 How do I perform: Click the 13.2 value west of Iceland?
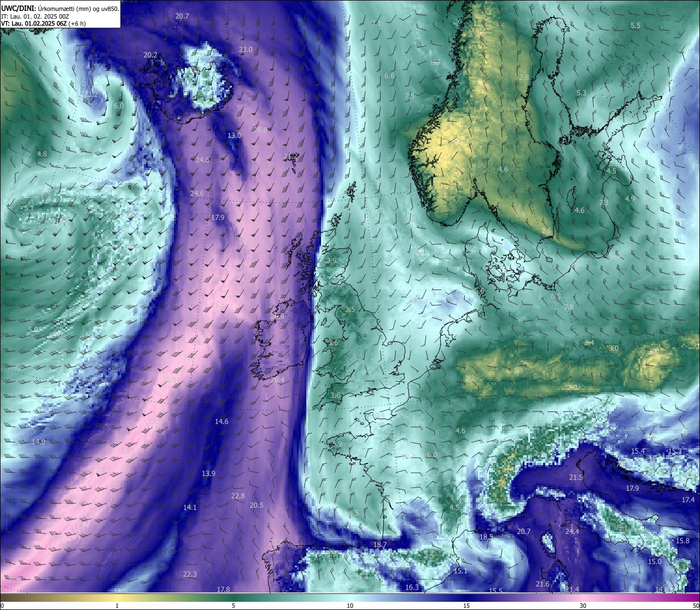point(91,94)
